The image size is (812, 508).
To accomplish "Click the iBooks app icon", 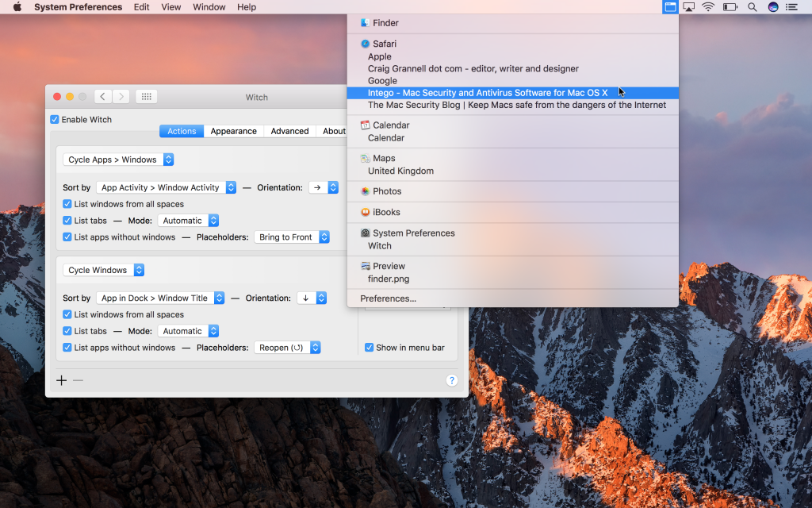I will click(x=365, y=212).
